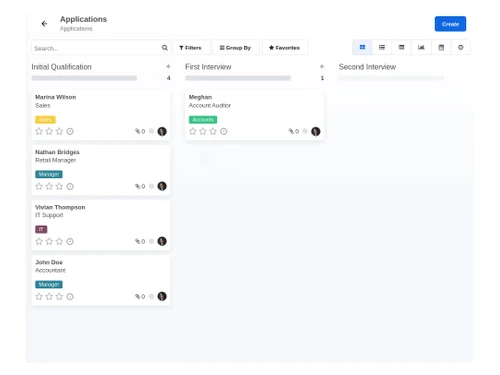Open Marina Wilson application card
The width and height of the screenshot is (500, 375).
click(x=101, y=115)
